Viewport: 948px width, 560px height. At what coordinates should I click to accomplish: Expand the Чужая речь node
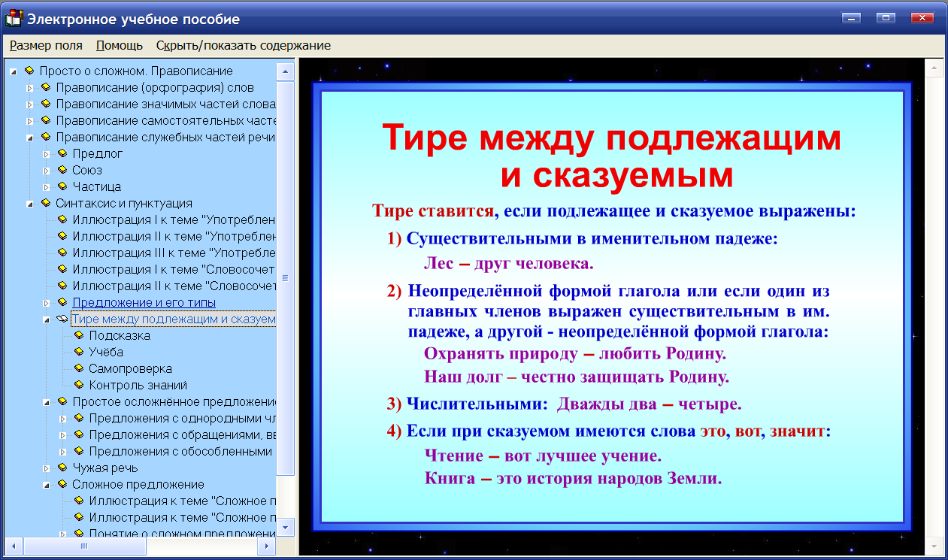[47, 468]
